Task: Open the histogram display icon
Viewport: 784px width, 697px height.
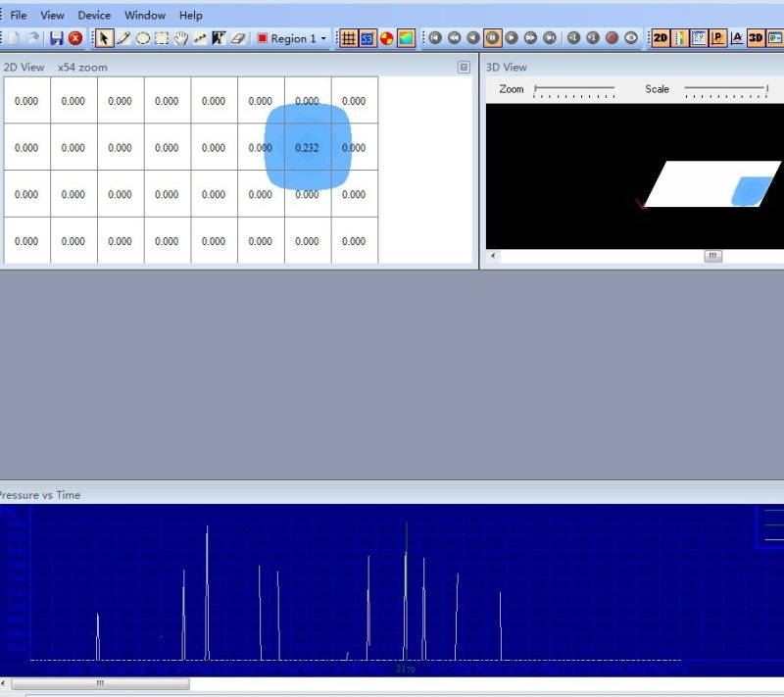Action: tap(698, 38)
